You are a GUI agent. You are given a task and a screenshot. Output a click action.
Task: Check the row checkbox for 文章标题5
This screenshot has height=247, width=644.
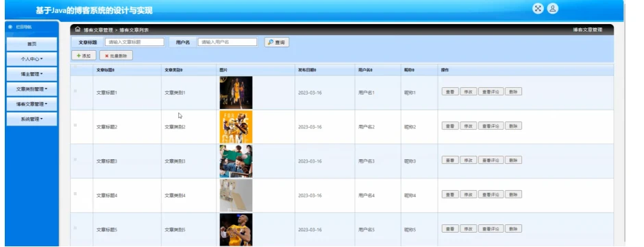click(75, 228)
